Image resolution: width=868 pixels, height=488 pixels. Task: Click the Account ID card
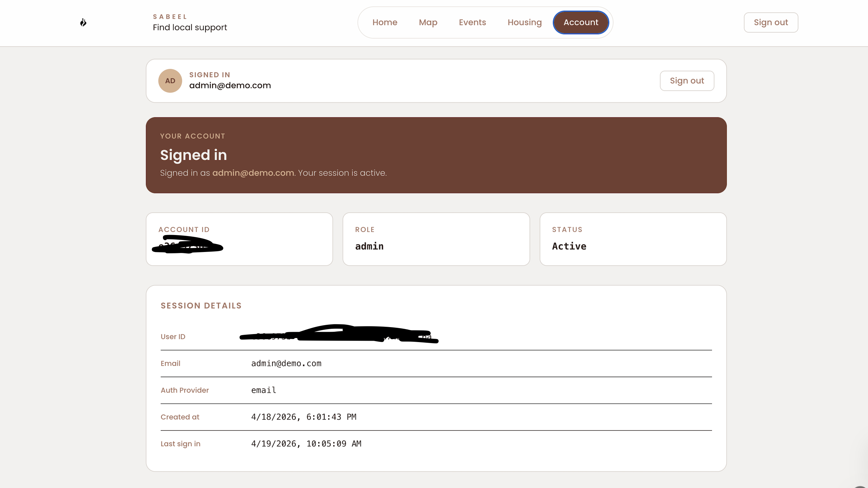(239, 239)
